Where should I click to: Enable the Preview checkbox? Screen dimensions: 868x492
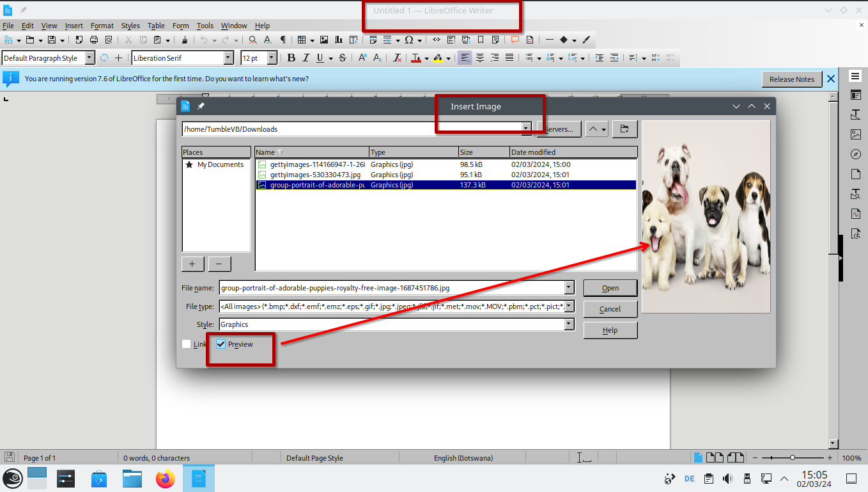pos(221,344)
